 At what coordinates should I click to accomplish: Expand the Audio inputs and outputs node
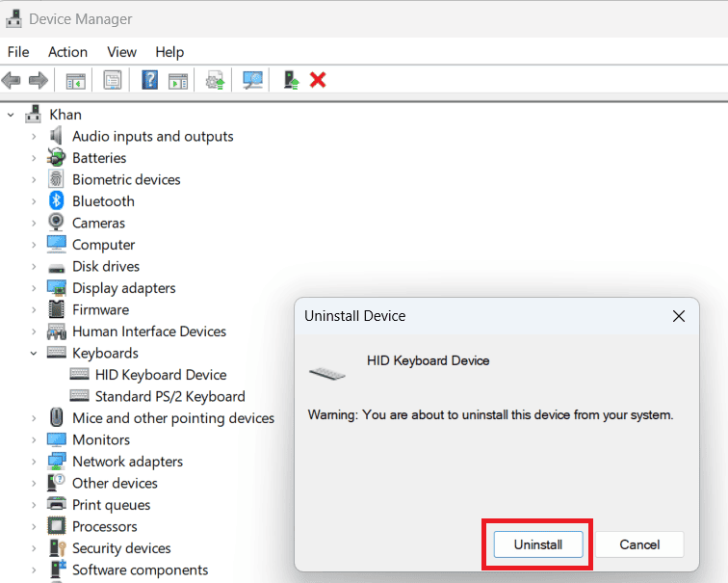pos(34,137)
